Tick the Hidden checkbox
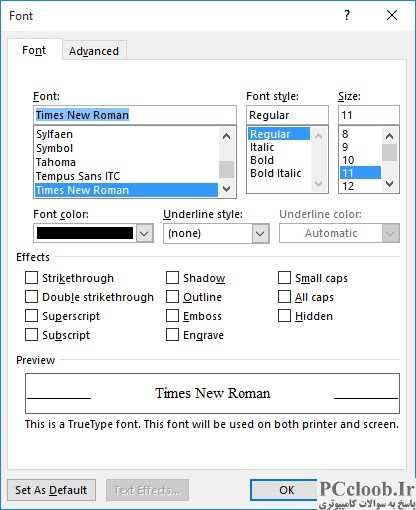Screen dimensions: 416x510 pyautogui.click(x=284, y=315)
